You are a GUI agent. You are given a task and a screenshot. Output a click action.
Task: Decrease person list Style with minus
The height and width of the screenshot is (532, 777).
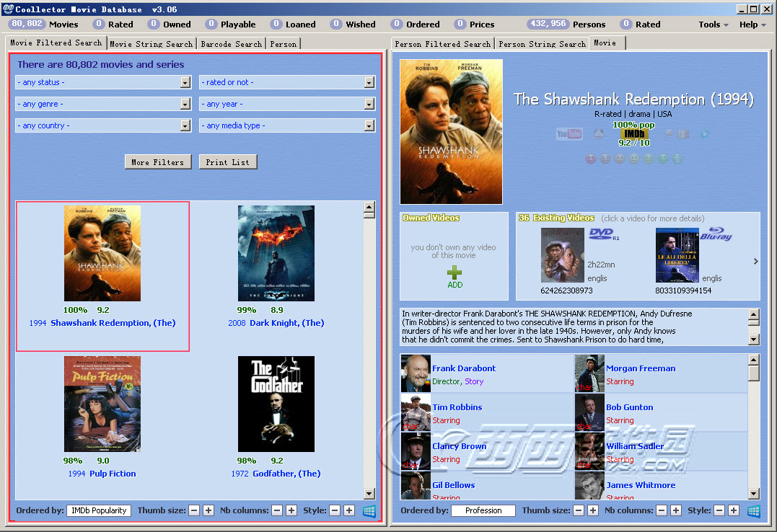click(x=719, y=510)
